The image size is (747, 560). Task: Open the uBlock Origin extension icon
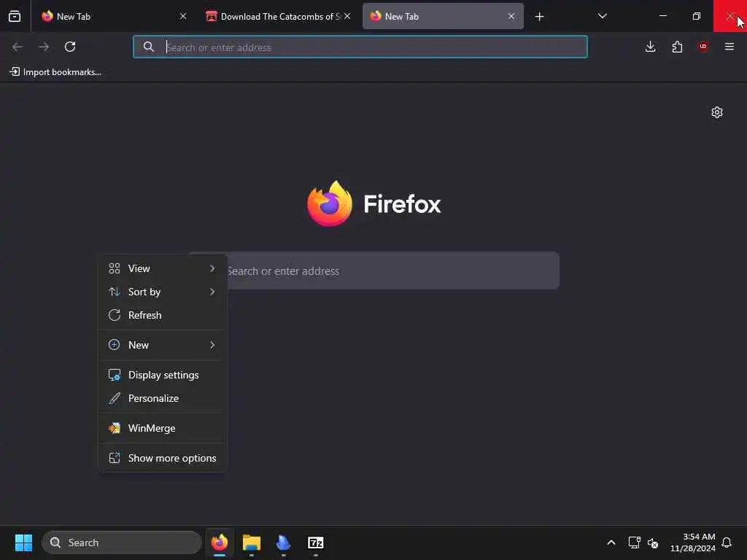pos(703,47)
